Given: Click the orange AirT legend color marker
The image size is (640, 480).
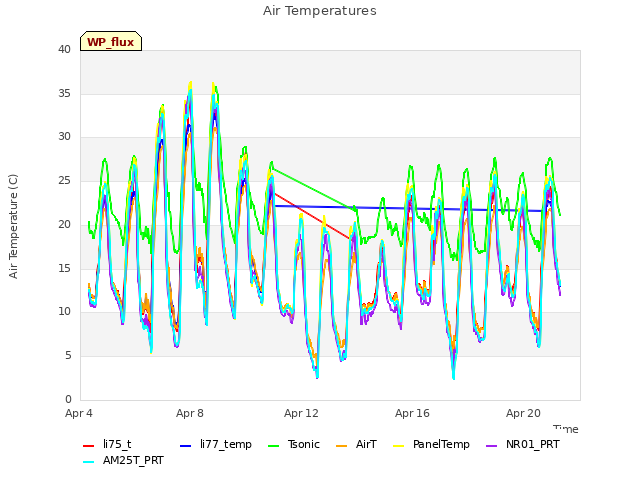Looking at the screenshot, I should tap(342, 446).
